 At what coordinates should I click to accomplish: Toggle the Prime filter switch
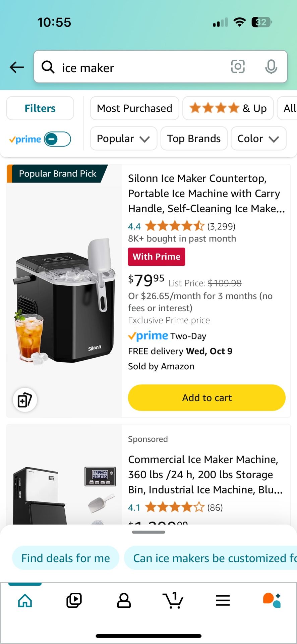(x=57, y=139)
